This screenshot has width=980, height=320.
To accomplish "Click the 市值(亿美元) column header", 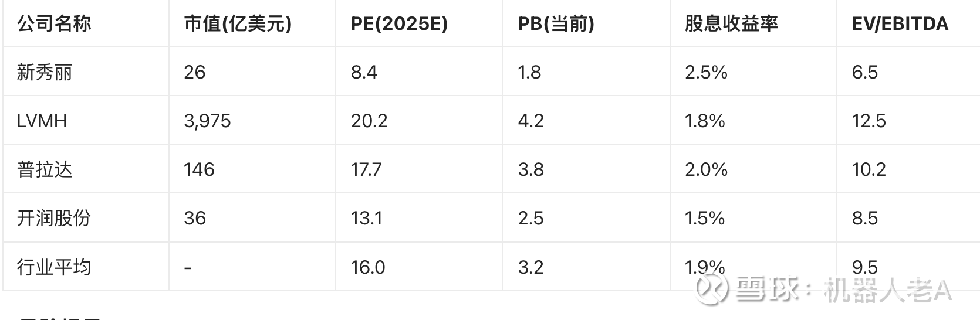I will pyautogui.click(x=237, y=23).
